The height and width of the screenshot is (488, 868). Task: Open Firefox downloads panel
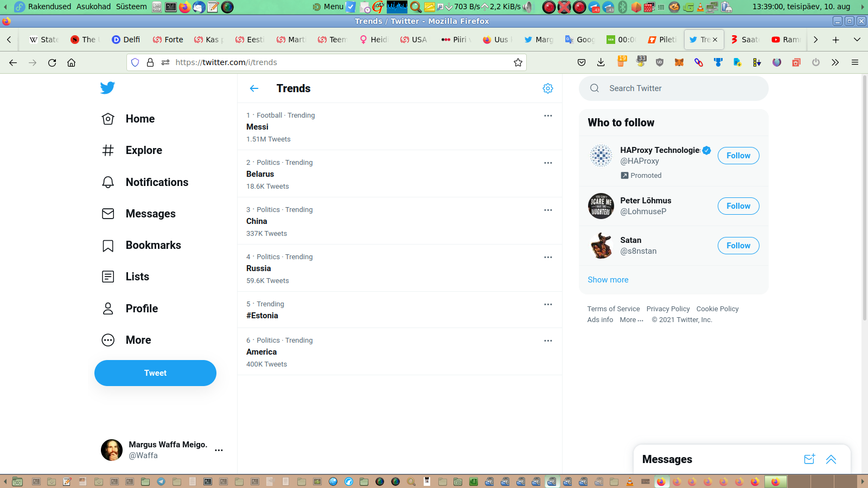click(601, 62)
